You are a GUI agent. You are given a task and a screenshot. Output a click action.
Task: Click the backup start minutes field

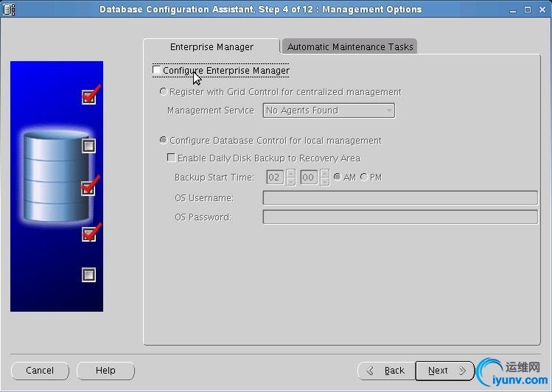tap(309, 177)
